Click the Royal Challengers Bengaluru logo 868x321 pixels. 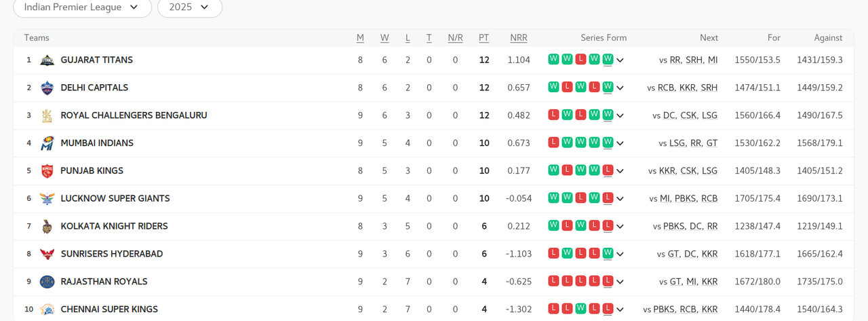click(x=47, y=115)
